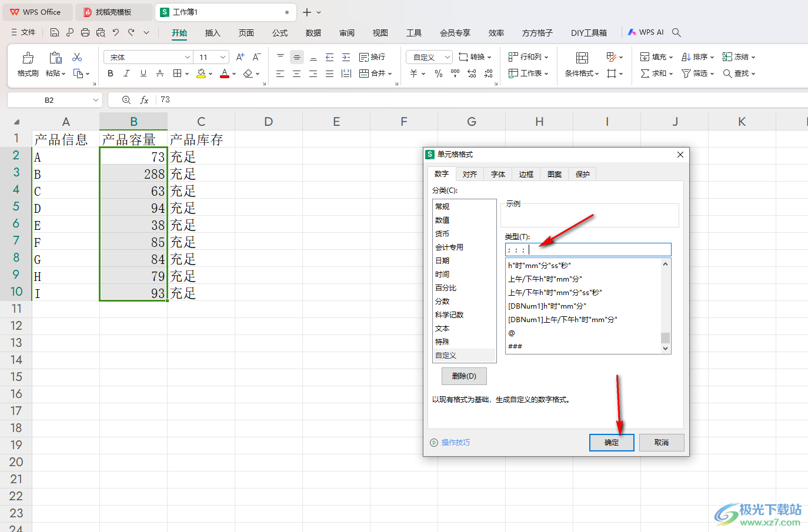This screenshot has width=808, height=532.
Task: Click the Increase indent icon
Action: (346, 57)
